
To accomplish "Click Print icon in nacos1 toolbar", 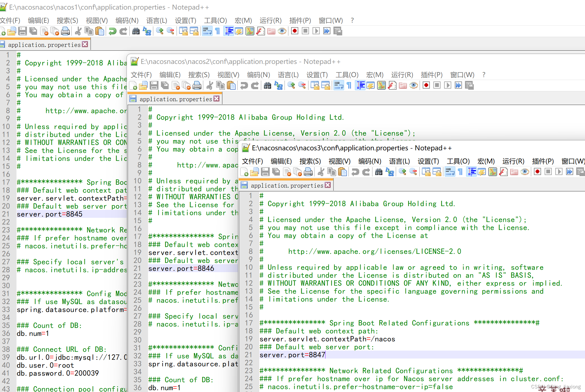I will click(x=65, y=31).
